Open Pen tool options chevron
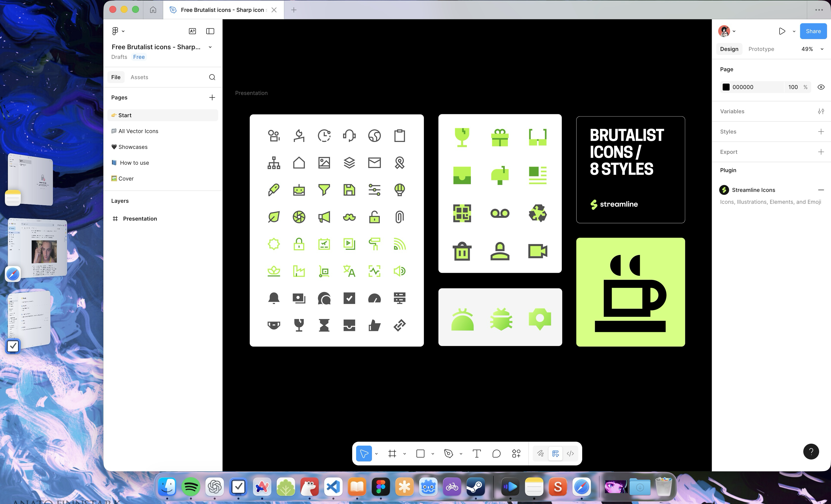This screenshot has height=504, width=831. [461, 454]
